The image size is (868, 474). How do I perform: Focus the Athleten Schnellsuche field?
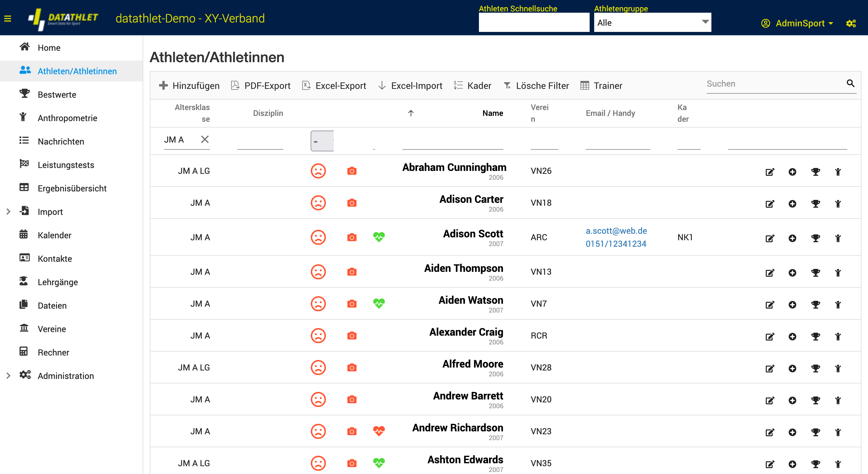point(534,22)
